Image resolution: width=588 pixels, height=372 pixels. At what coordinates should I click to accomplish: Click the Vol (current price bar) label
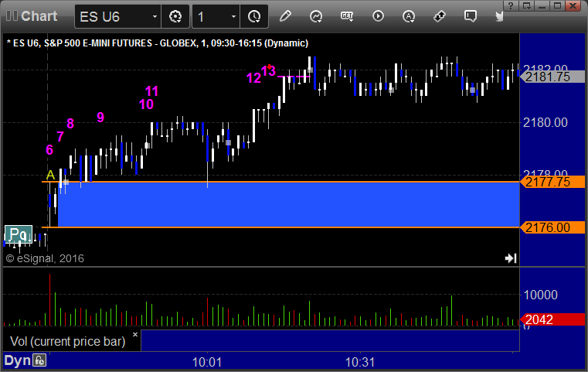(67, 341)
